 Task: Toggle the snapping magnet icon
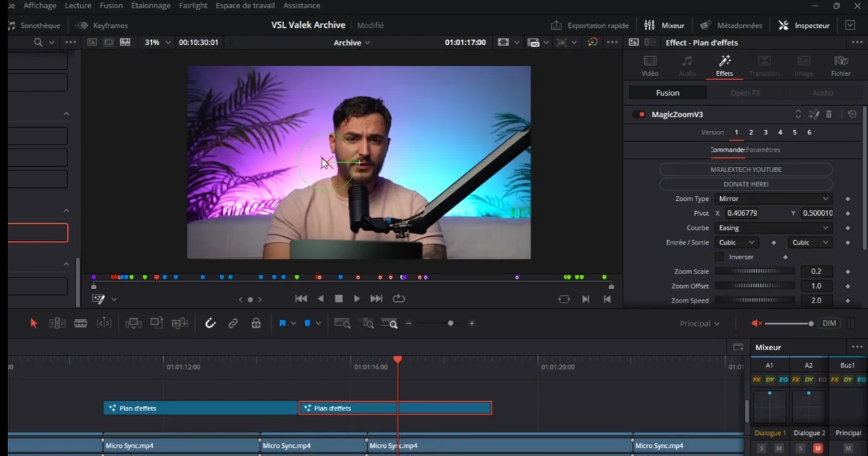(210, 324)
